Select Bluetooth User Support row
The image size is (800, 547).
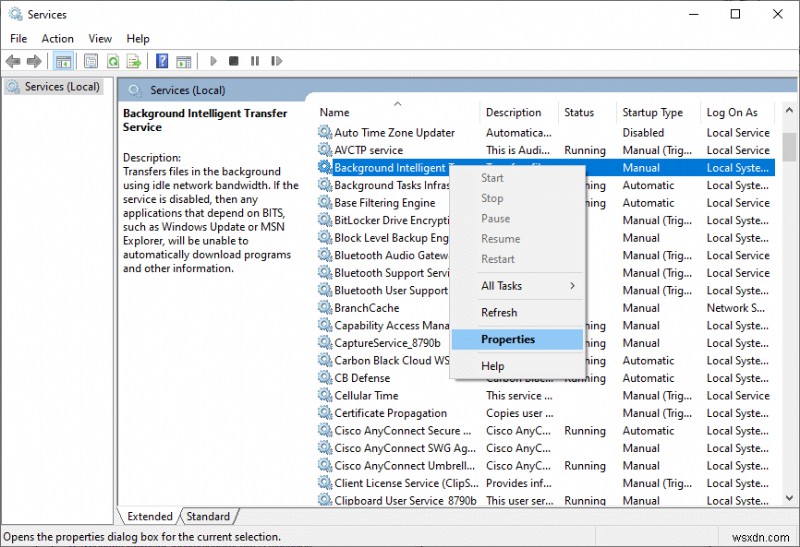[545, 290]
